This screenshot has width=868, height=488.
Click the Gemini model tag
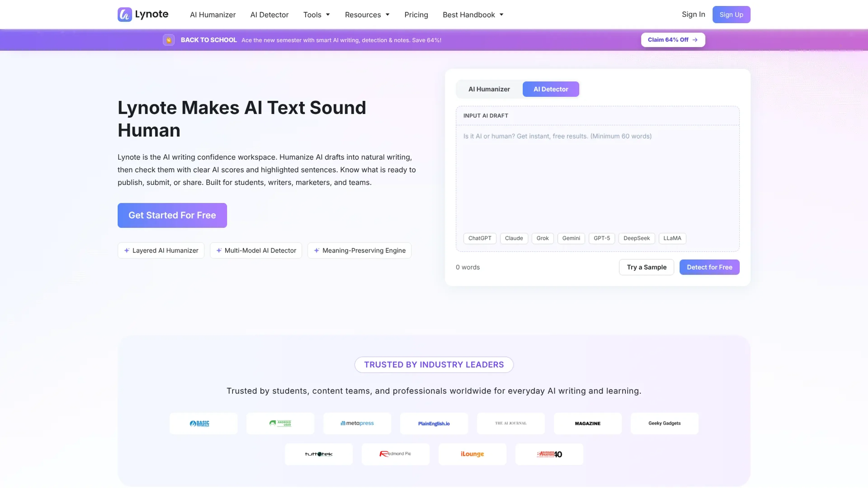coord(571,238)
